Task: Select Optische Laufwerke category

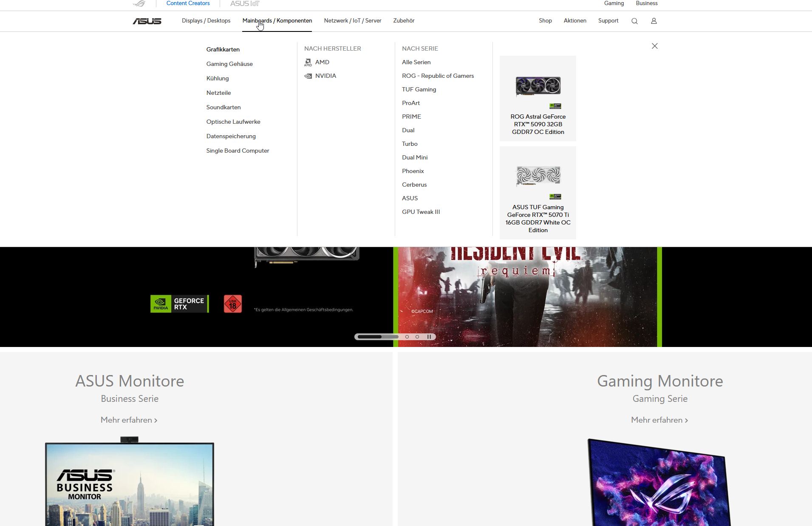Action: [233, 122]
